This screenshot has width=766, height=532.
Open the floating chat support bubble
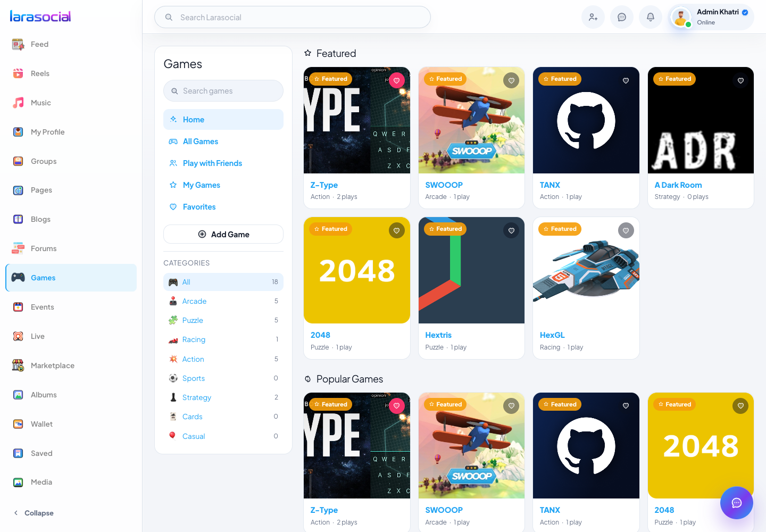[736, 503]
